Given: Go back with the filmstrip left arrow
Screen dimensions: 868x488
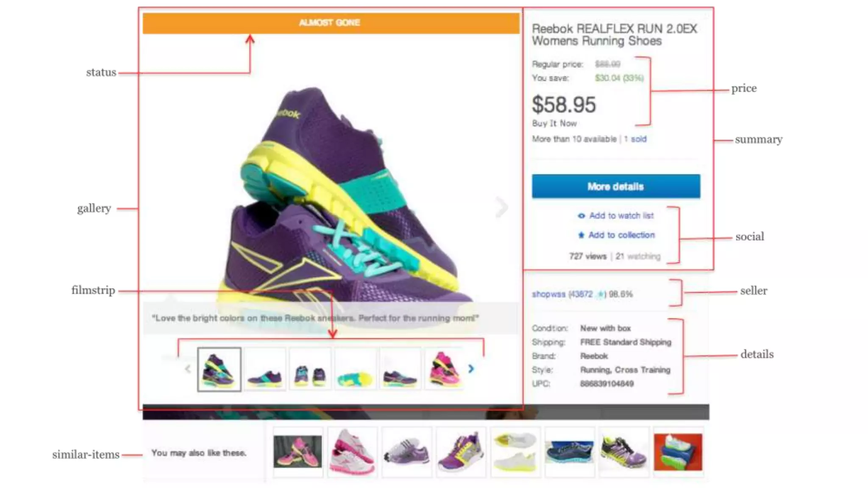Looking at the screenshot, I should click(188, 369).
